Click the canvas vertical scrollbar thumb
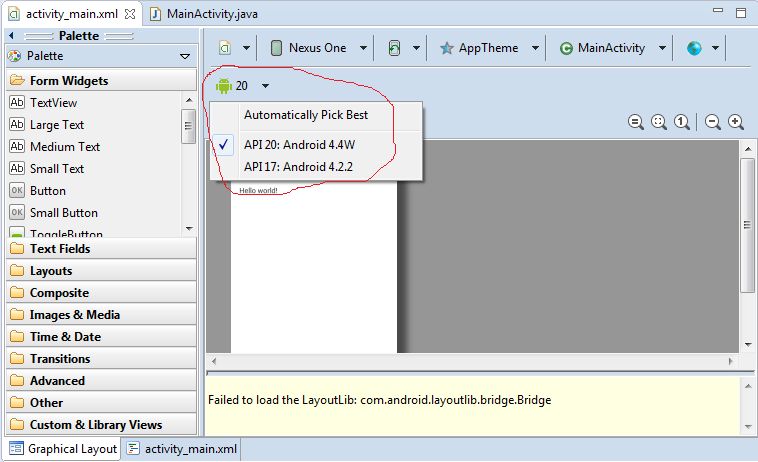 click(747, 225)
